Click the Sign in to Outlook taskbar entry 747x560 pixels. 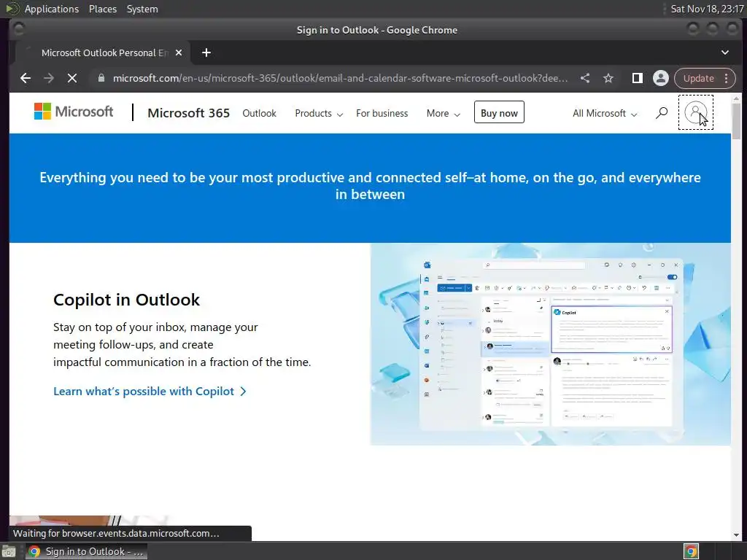click(86, 551)
